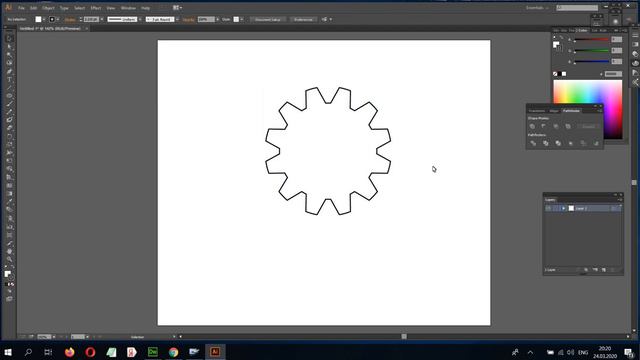Activate the Fill/Stroke box in Color panel
640x360 pixels.
coord(557,45)
